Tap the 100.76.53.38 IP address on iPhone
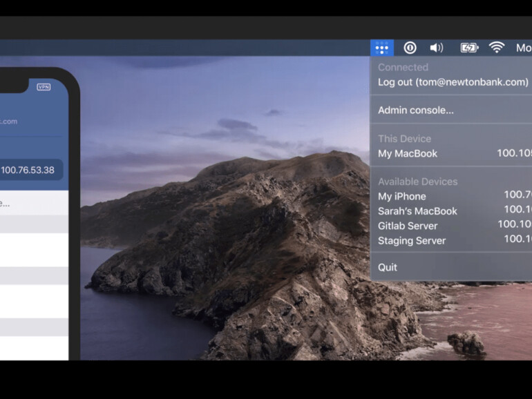The width and height of the screenshot is (532, 399). (x=28, y=170)
